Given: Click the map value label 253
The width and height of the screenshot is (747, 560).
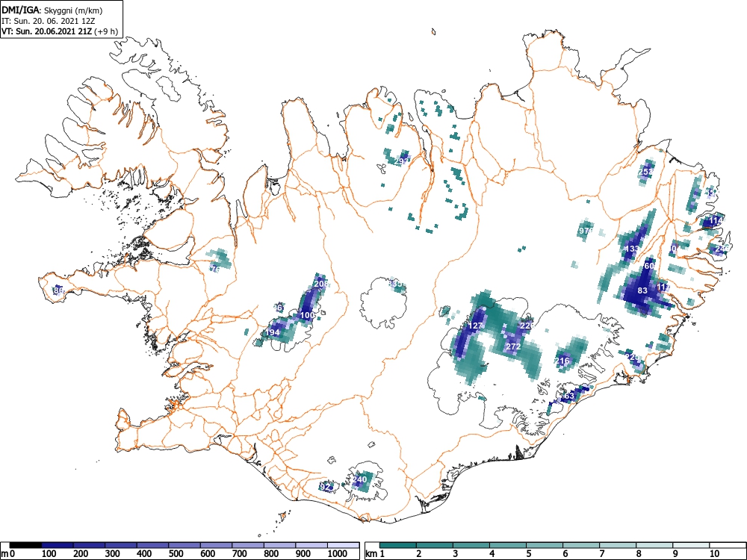Looking at the screenshot, I should pos(645,172).
